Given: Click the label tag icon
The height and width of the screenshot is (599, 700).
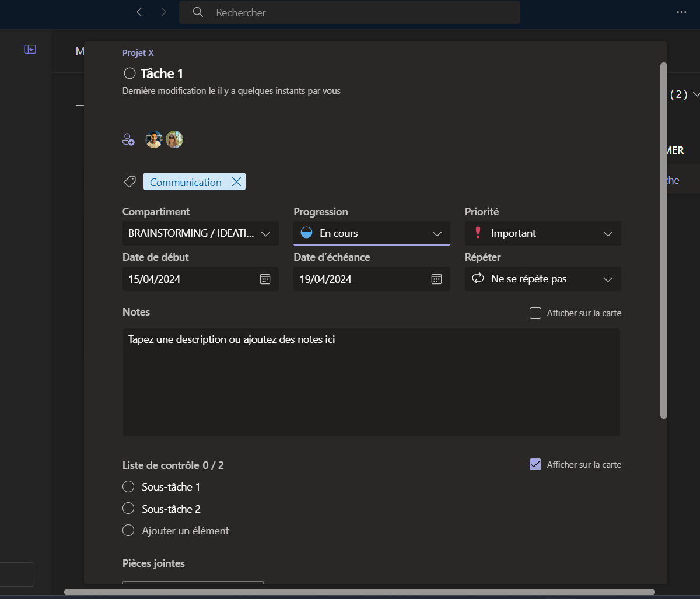Looking at the screenshot, I should (129, 182).
